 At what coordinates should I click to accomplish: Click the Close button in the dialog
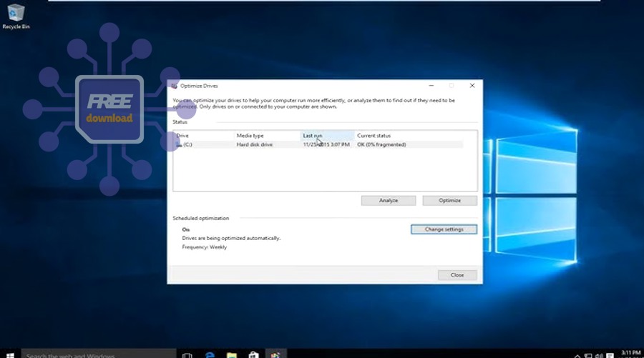[457, 275]
